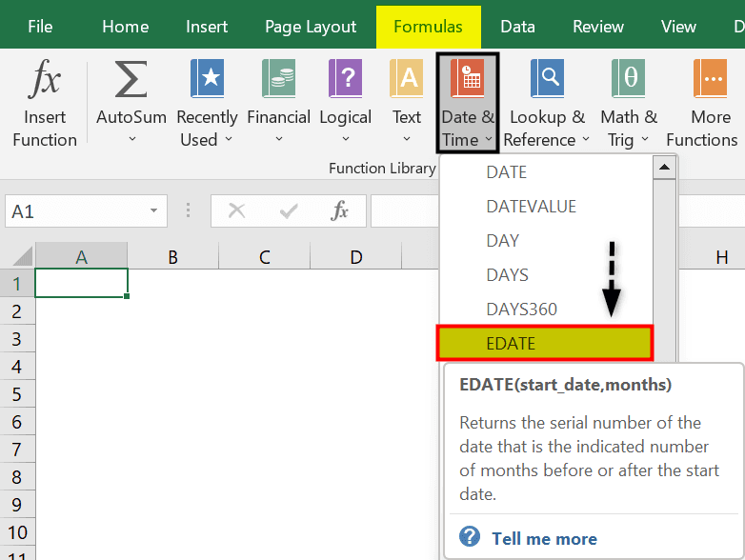Select row 2 header
The image size is (745, 560).
point(17,311)
